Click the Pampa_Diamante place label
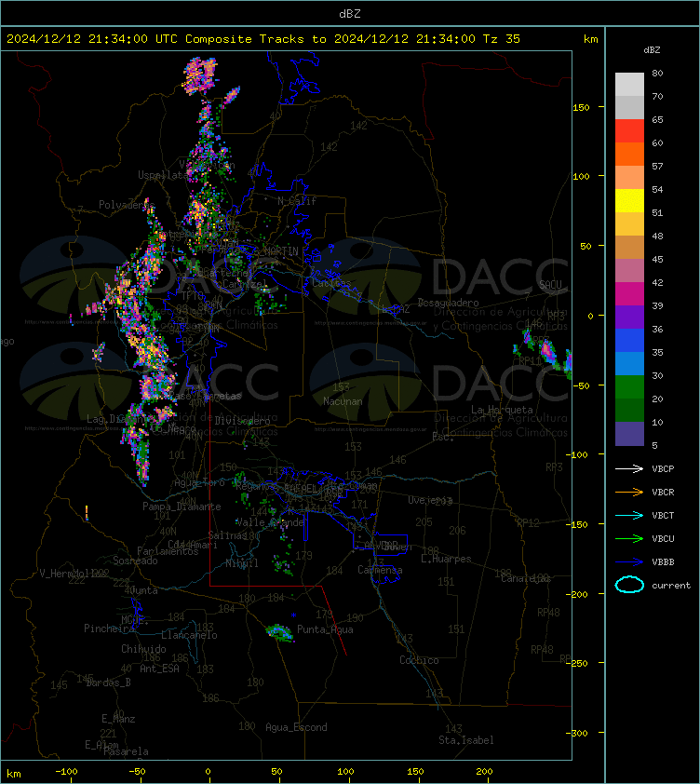This screenshot has width=700, height=784. click(x=182, y=507)
